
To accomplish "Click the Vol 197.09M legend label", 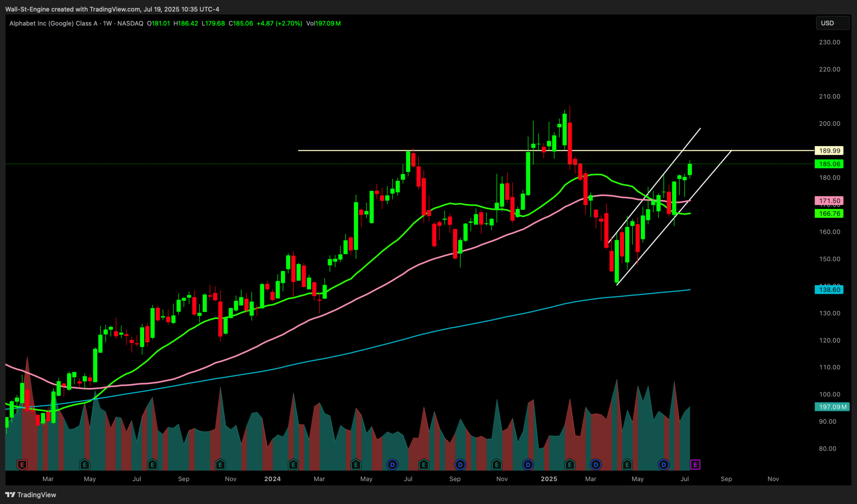I will pyautogui.click(x=324, y=23).
